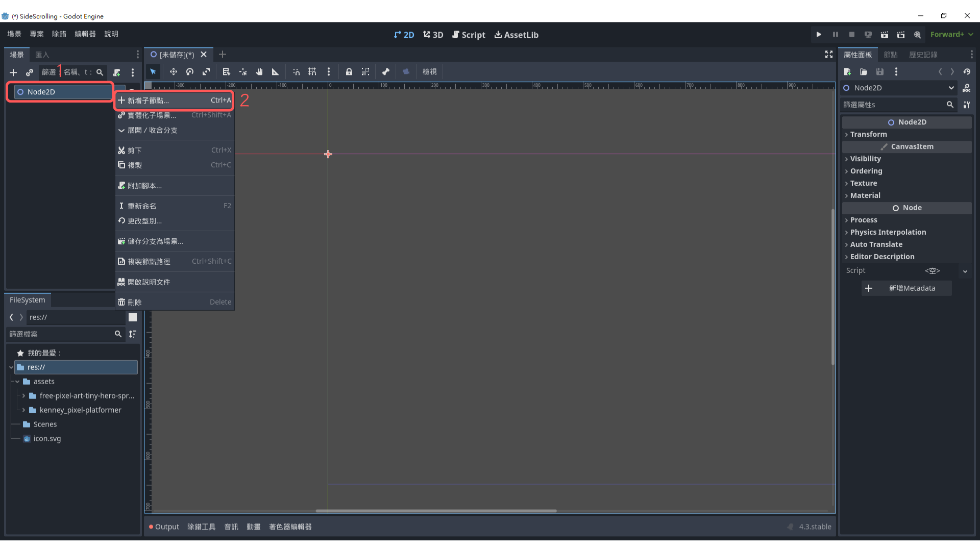This screenshot has height=551, width=980.
Task: Select the Scale mode tool icon
Action: point(206,72)
